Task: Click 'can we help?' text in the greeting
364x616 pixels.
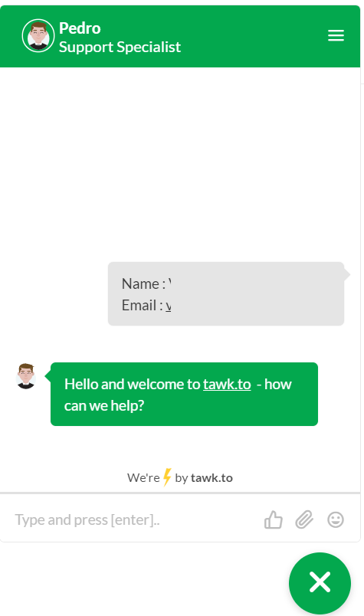Action: coord(104,406)
